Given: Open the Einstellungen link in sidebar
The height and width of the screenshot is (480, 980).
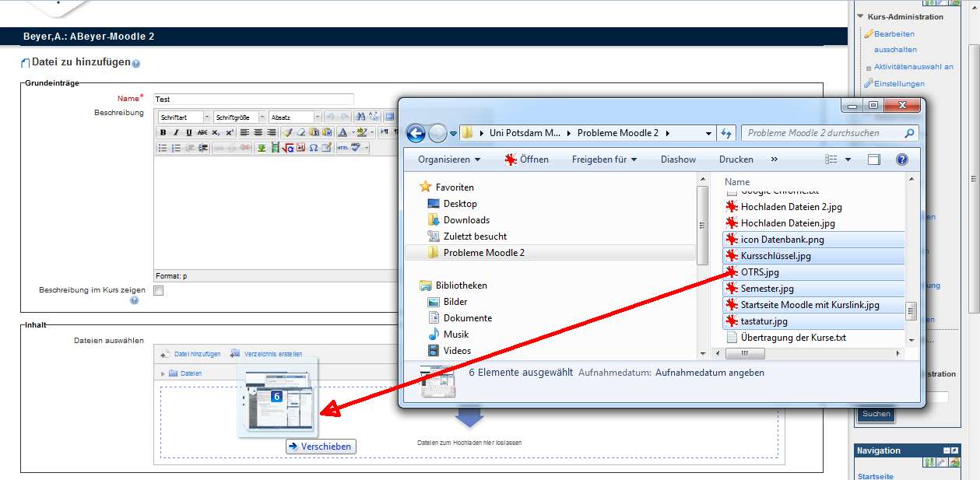Looking at the screenshot, I should (x=899, y=83).
